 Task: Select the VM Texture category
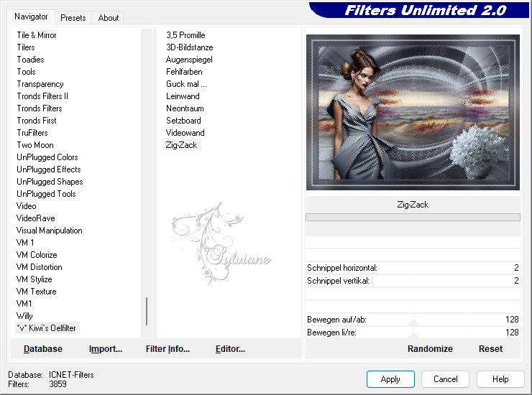point(36,292)
